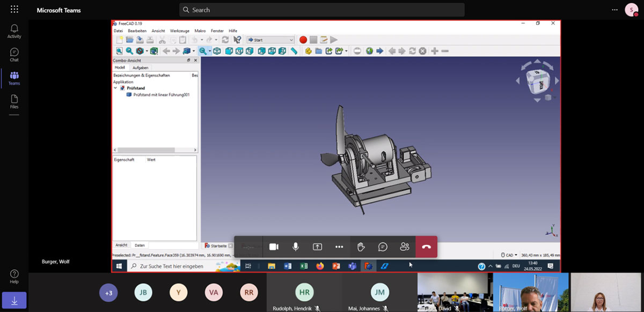Create a new group folder in FreeCAD
Viewport: 644px width, 312px height.
point(319,51)
